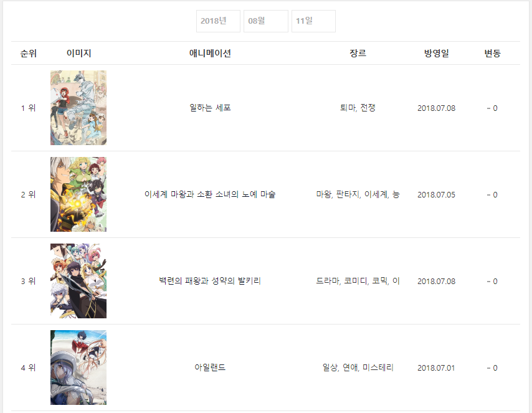Click the 애니메이션 column header
Viewport: 532px width, 413px height.
(x=210, y=54)
